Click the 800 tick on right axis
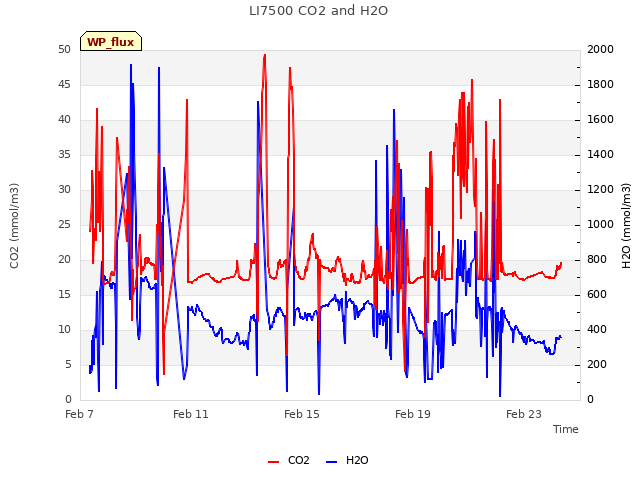 click(x=597, y=260)
